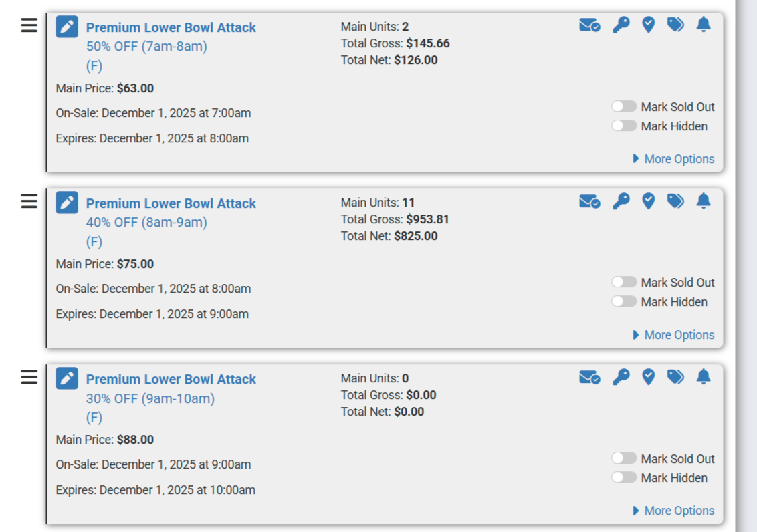Expand More Options on 40% OFF ticket

673,335
